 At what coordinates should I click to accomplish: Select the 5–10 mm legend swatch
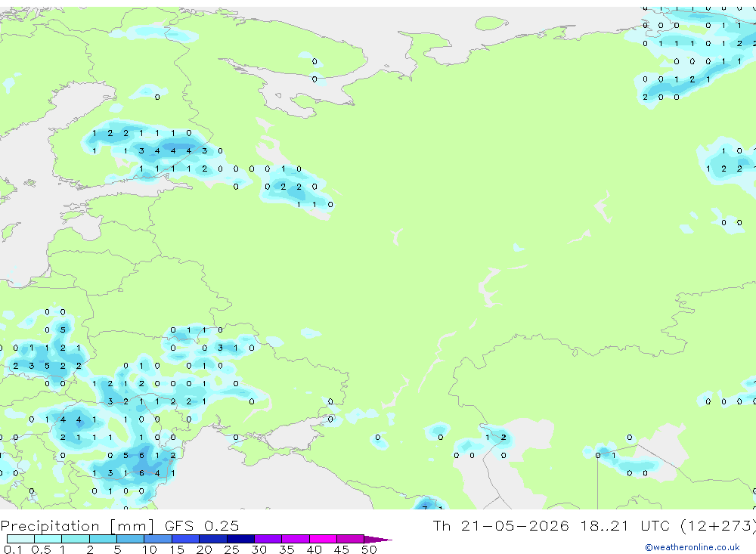(131, 539)
